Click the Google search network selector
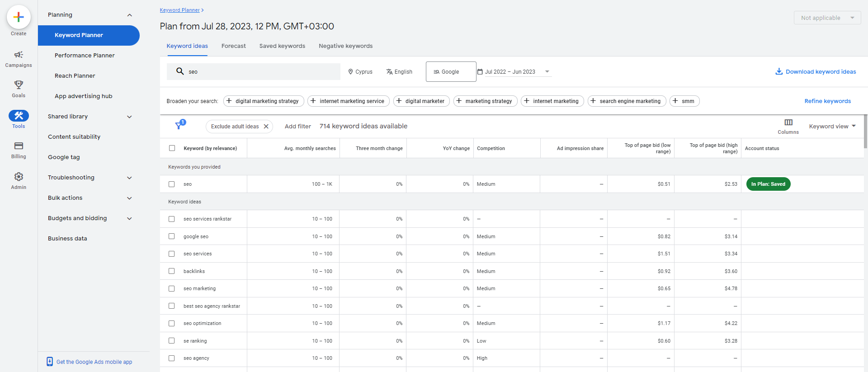Image resolution: width=868 pixels, height=372 pixels. click(x=451, y=71)
